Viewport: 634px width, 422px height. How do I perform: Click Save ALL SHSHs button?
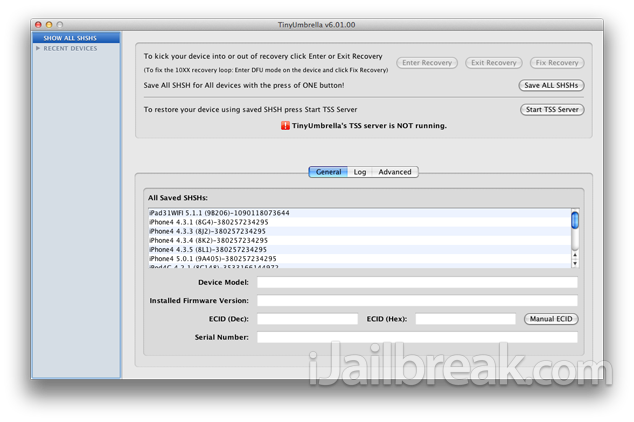551,85
